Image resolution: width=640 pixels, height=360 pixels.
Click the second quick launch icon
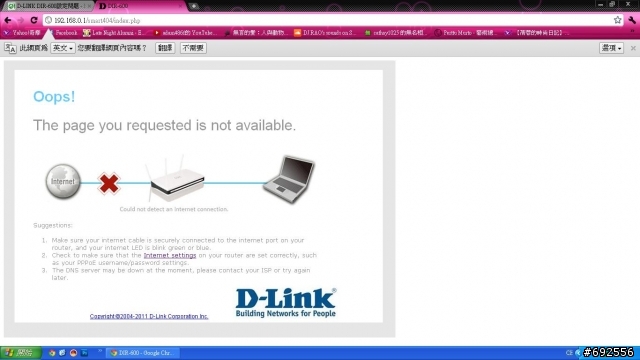point(62,353)
